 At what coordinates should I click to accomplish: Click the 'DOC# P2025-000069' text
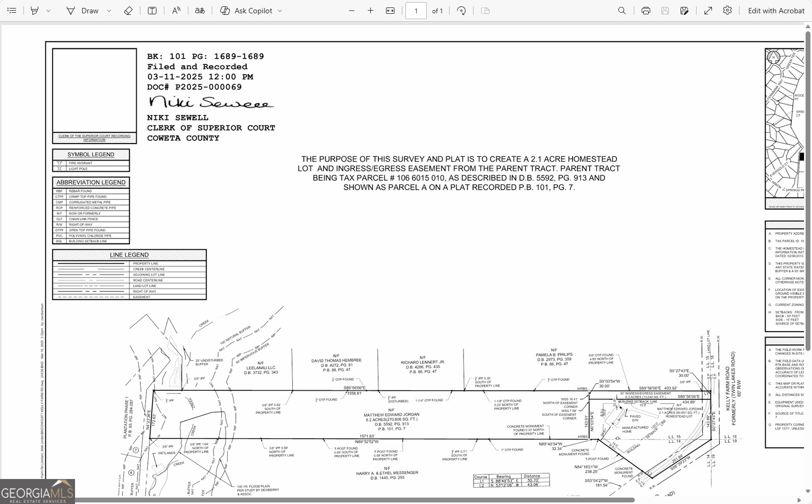tap(195, 87)
